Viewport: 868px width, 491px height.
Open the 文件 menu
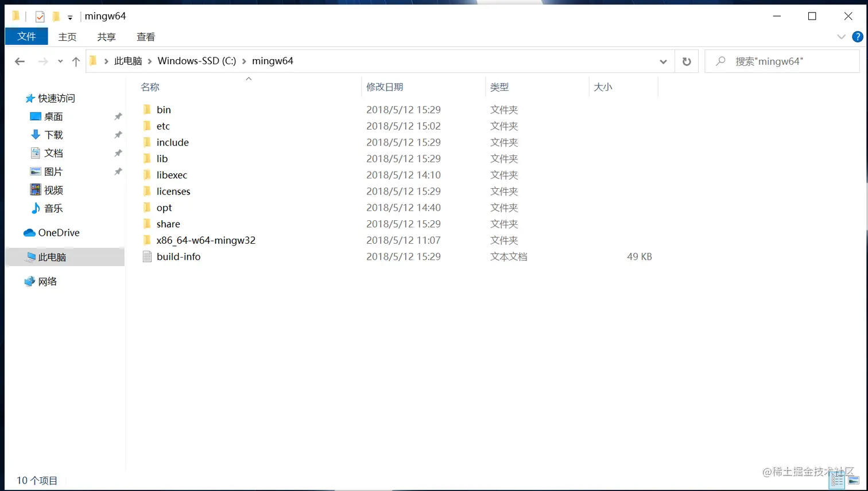[x=26, y=36]
